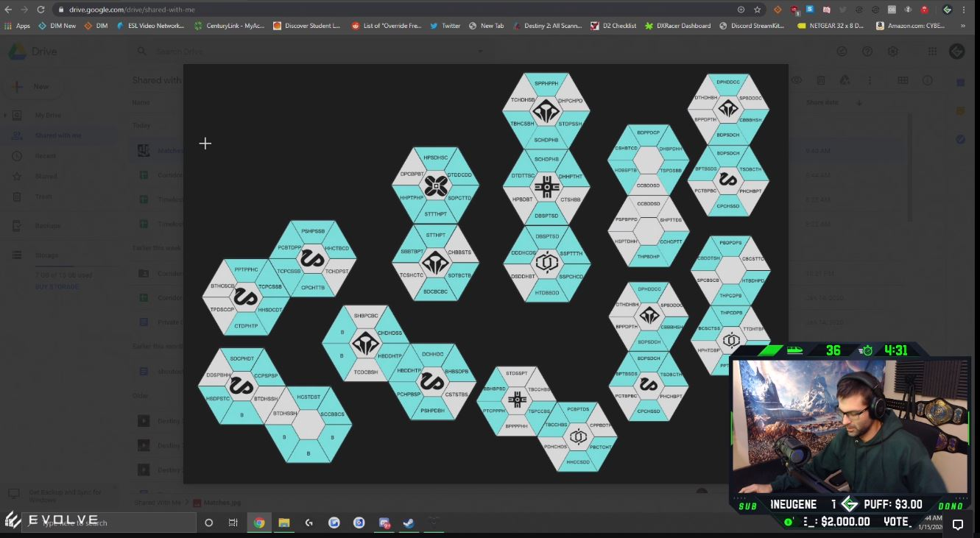This screenshot has height=538, width=980.
Task: Open the DIM New bookmark
Action: click(57, 26)
